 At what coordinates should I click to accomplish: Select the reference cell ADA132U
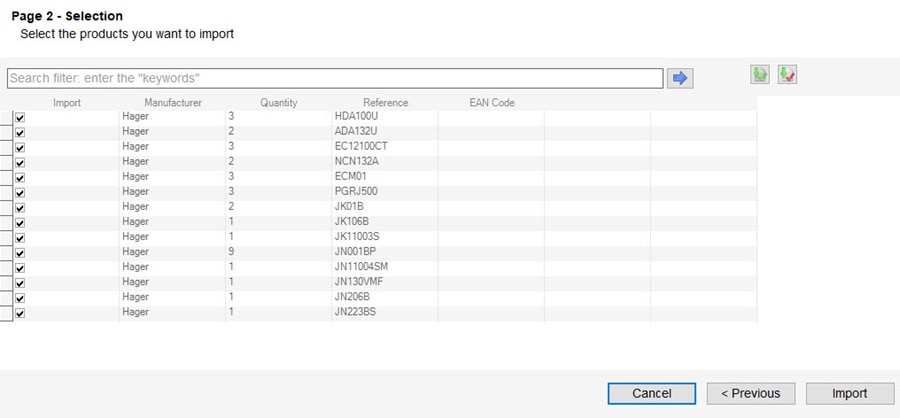[385, 131]
